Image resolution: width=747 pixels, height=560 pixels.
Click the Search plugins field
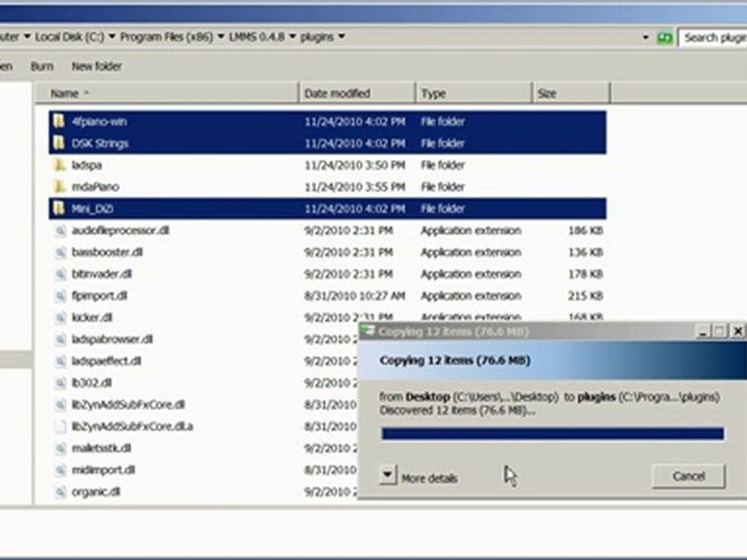tap(714, 37)
